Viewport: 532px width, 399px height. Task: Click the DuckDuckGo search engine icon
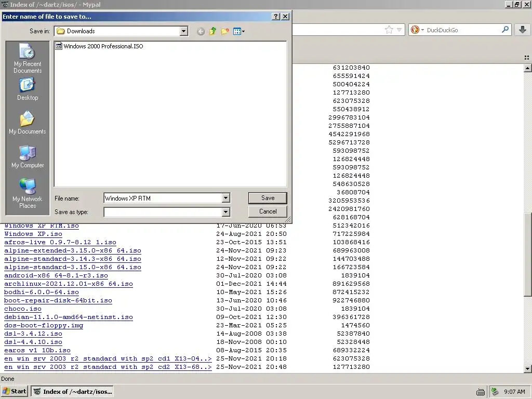coord(415,30)
